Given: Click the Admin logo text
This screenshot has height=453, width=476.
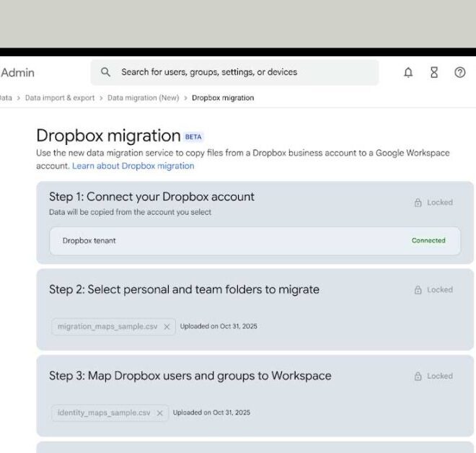Looking at the screenshot, I should 17,73.
